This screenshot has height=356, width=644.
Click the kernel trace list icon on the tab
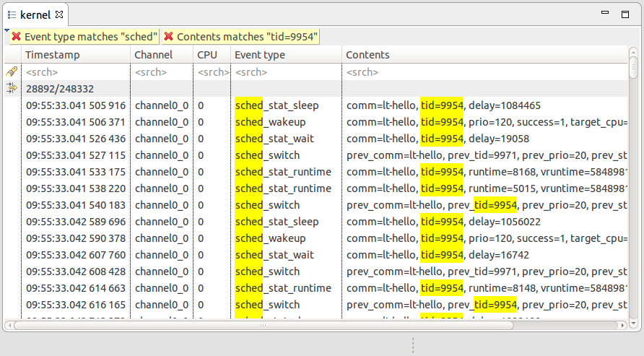pos(12,14)
